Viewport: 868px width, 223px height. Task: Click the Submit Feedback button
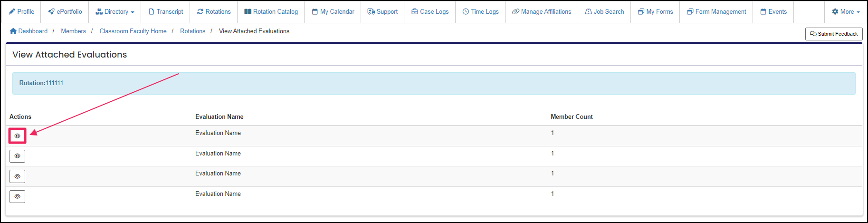point(834,34)
